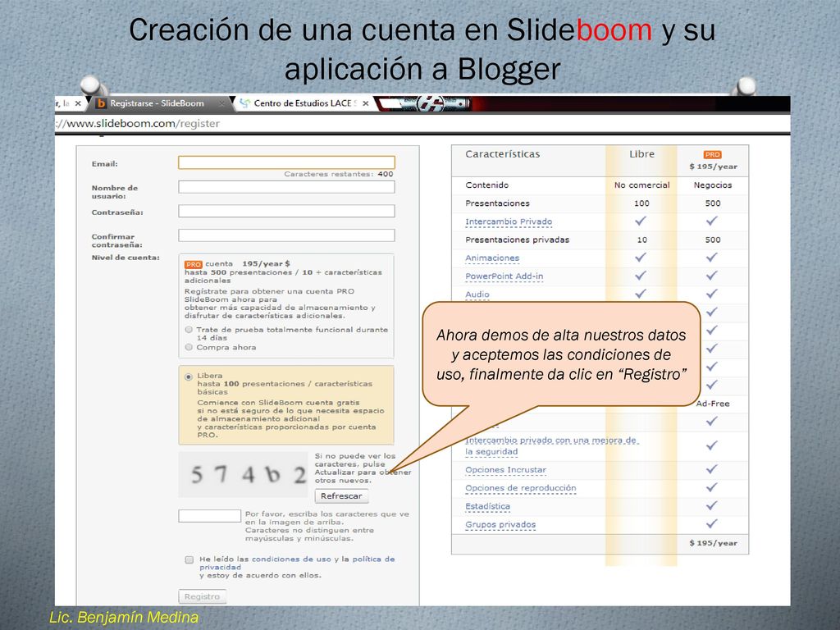Click the Centro de Estudios tab favicon
This screenshot has width=840, height=630.
tap(244, 103)
